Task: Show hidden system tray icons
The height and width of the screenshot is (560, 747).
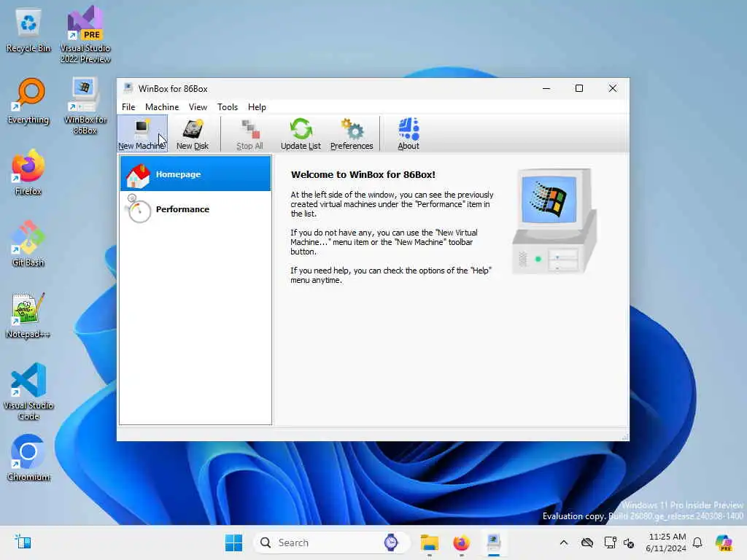Action: pyautogui.click(x=564, y=542)
